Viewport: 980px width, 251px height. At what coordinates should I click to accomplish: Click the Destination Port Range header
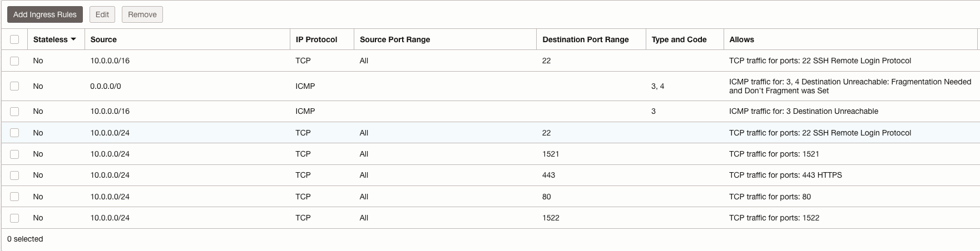pyautogui.click(x=585, y=39)
